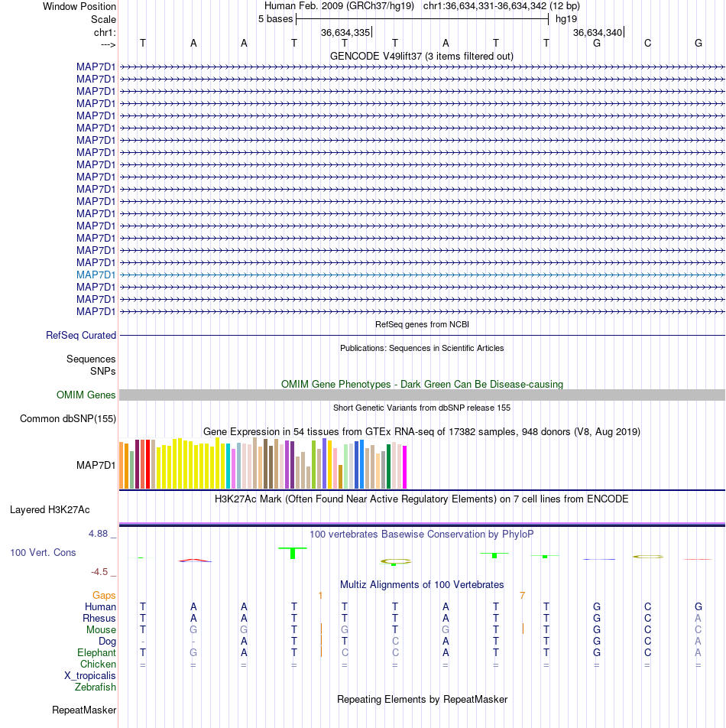Click the Sequences track label
This screenshot has height=728, width=726.
click(x=91, y=359)
